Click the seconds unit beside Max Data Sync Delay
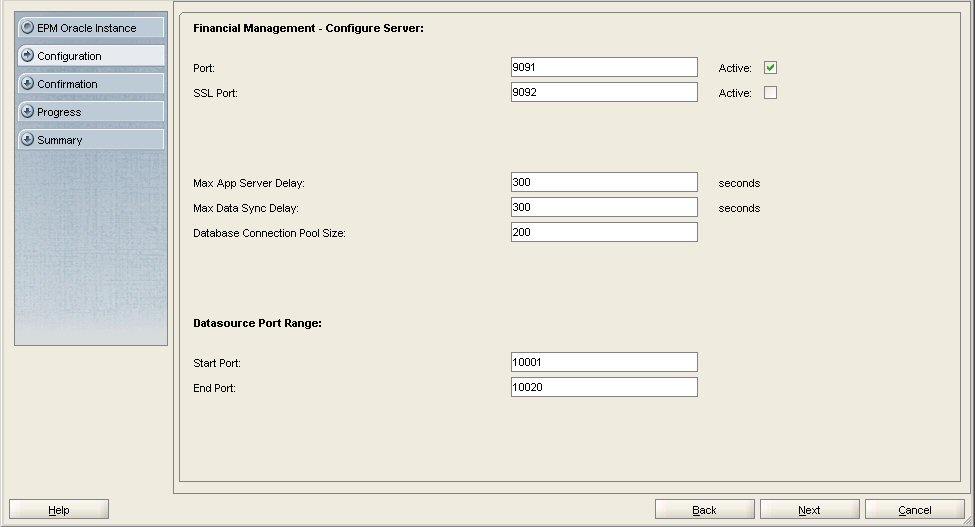 (x=739, y=208)
